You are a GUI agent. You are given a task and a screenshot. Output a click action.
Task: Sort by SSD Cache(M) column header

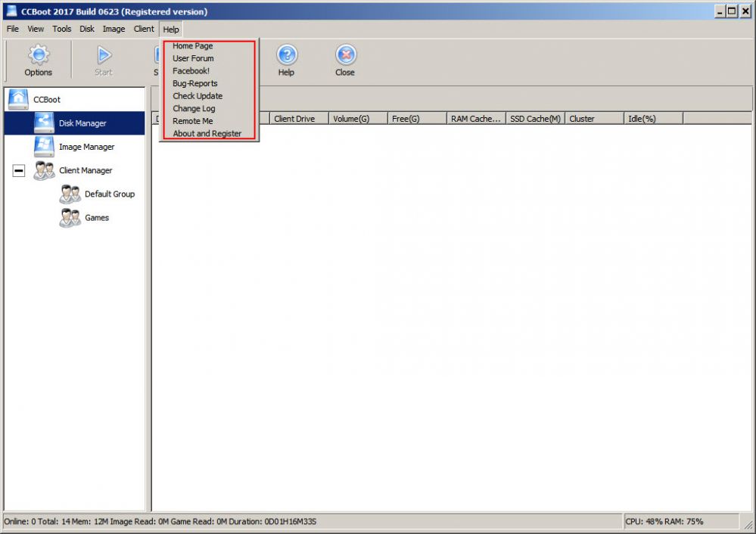tap(535, 119)
